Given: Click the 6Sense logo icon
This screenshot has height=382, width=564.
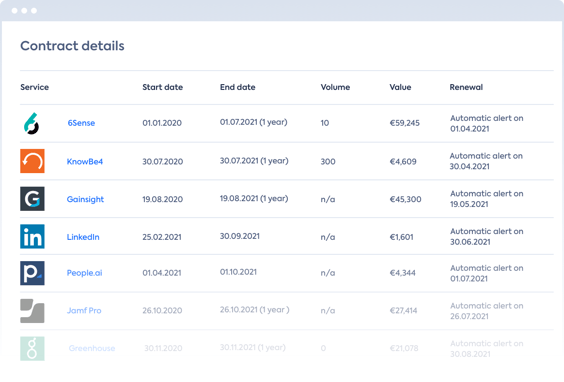Looking at the screenshot, I should pyautogui.click(x=32, y=123).
